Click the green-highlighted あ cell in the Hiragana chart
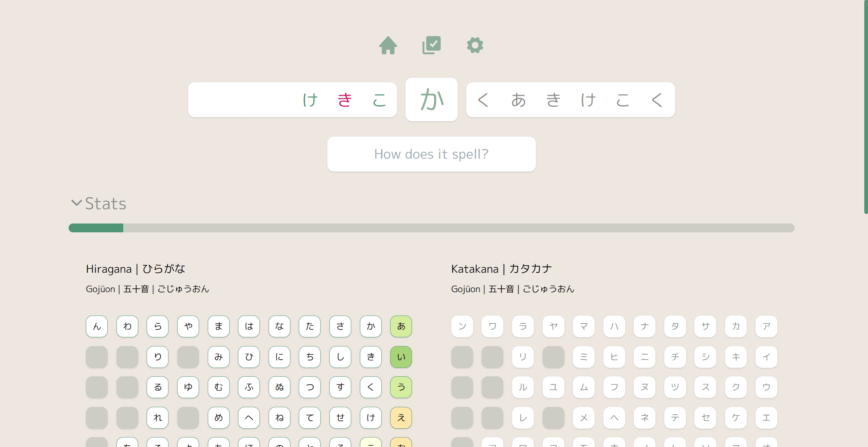Viewport: 868px width, 447px height. coord(401,326)
